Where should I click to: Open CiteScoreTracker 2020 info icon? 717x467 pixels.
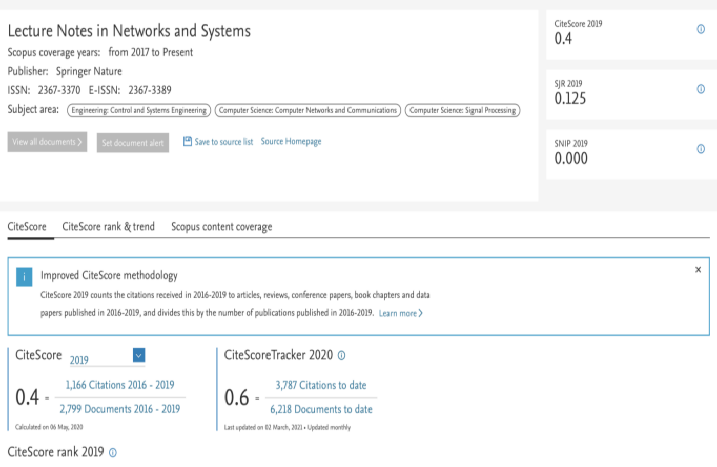(x=342, y=355)
